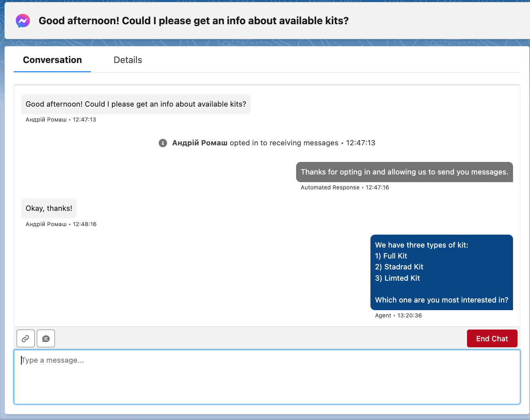Click the 12:48:16 timestamp

coord(84,224)
